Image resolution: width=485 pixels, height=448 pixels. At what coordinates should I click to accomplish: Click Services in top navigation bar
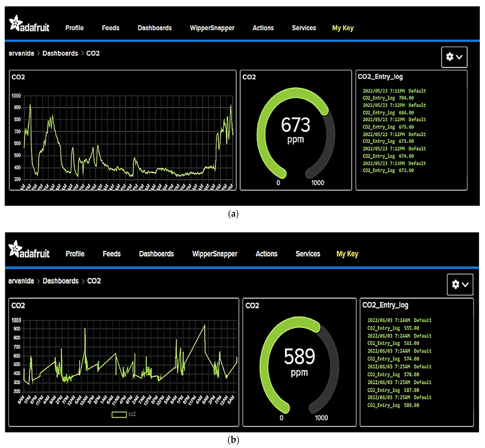click(304, 28)
